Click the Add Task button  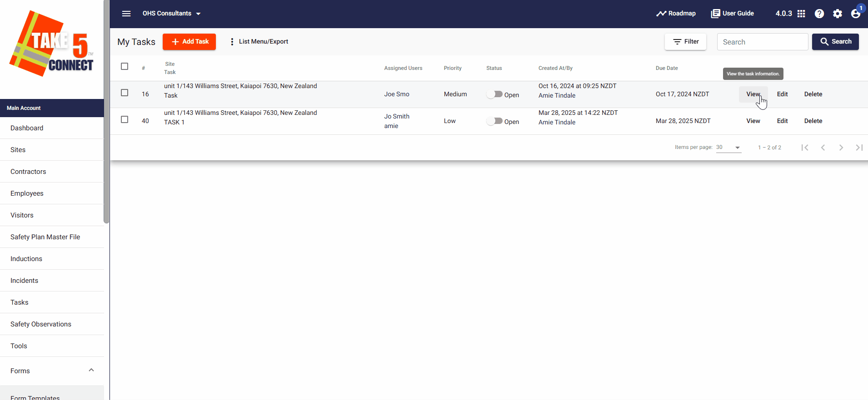pyautogui.click(x=190, y=42)
